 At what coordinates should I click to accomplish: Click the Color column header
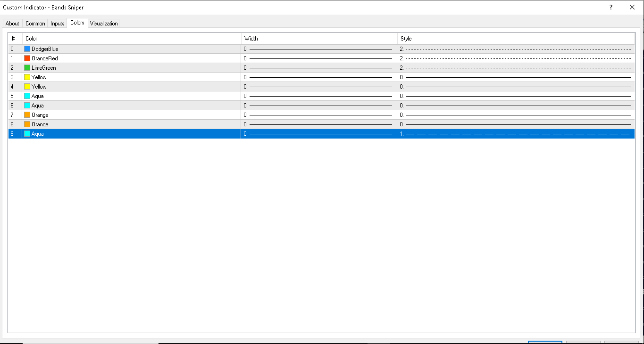tap(132, 39)
